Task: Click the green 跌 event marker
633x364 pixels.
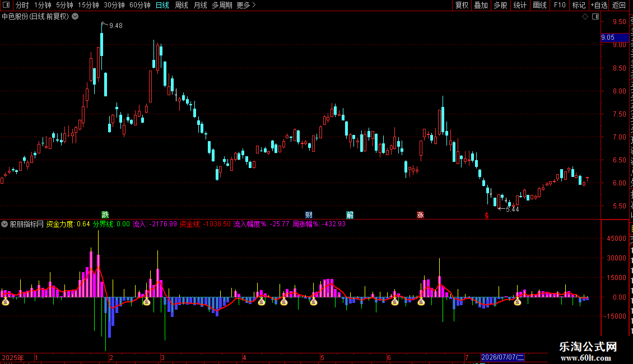Action: tap(105, 214)
